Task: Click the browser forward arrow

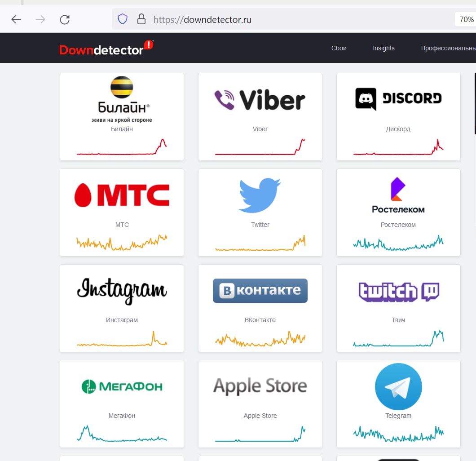Action: (x=40, y=20)
